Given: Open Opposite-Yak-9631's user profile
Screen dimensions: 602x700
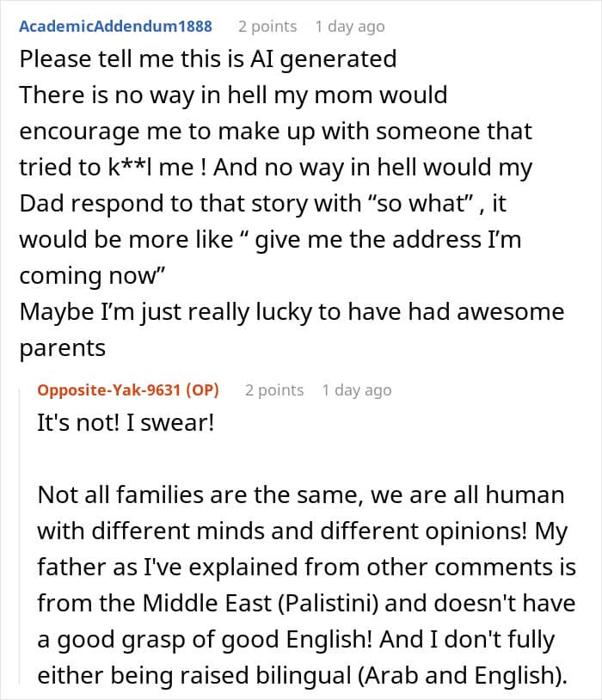Looking at the screenshot, I should click(x=107, y=390).
